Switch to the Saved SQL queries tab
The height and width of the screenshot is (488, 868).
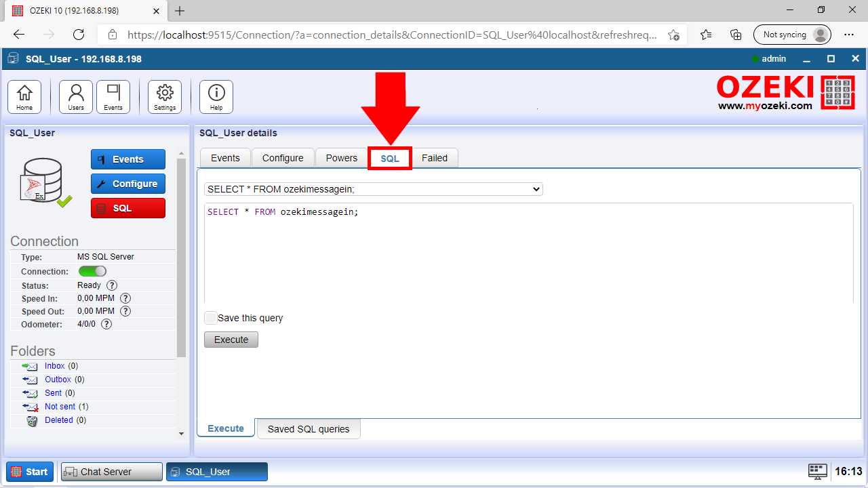[x=309, y=429]
